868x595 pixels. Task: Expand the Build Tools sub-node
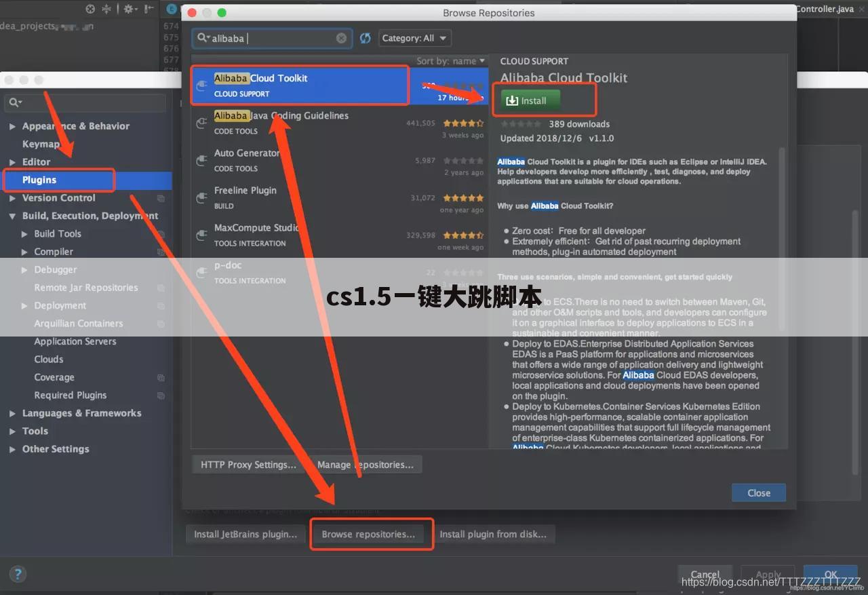click(25, 234)
